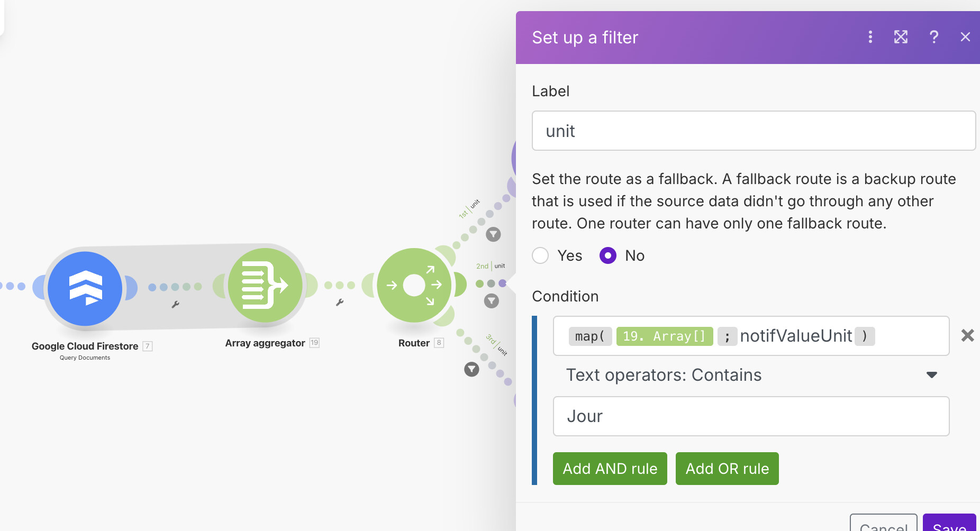Click the Add AND rule button
Screen dimensions: 980x531
[610, 469]
